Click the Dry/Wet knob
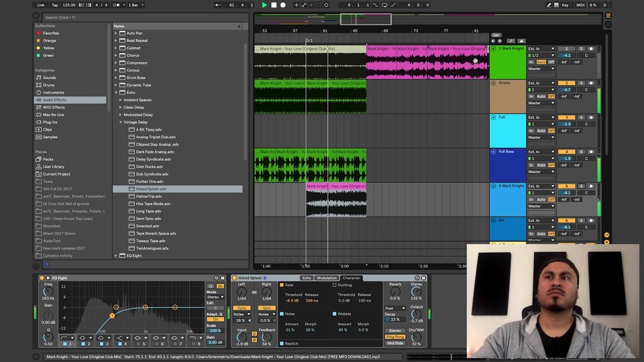 [416, 337]
